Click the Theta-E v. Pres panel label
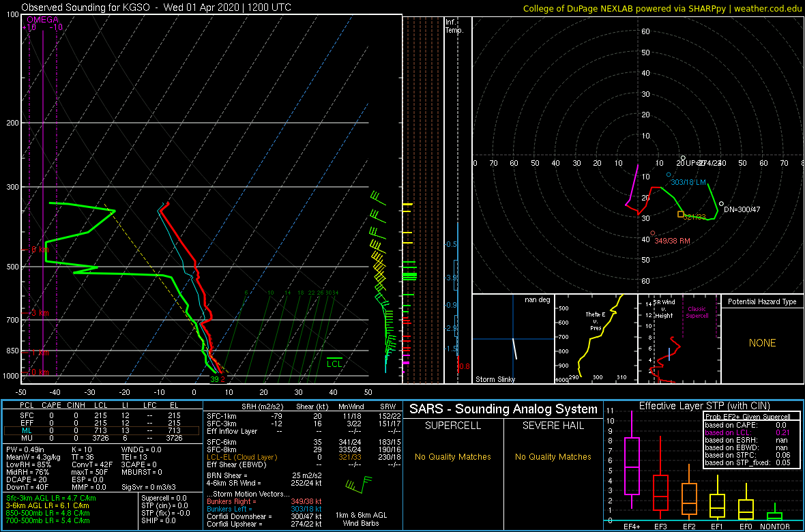The width and height of the screenshot is (805, 532). (597, 320)
